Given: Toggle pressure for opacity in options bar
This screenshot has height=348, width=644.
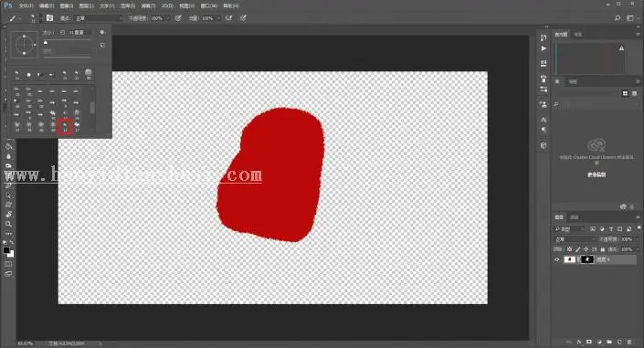Looking at the screenshot, I should (x=178, y=18).
